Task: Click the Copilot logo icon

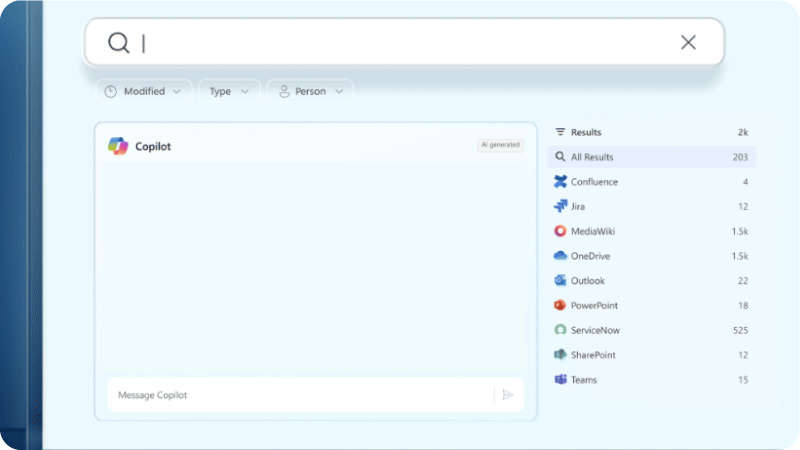Action: (118, 146)
